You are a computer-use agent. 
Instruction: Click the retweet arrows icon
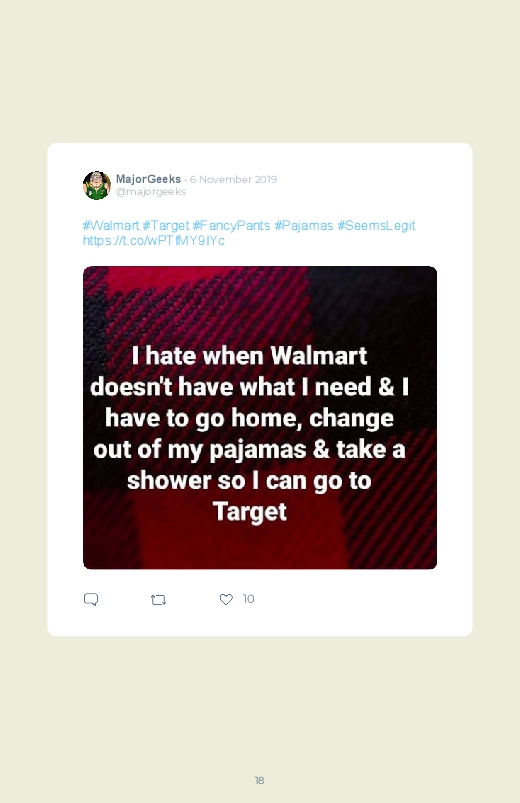158,600
